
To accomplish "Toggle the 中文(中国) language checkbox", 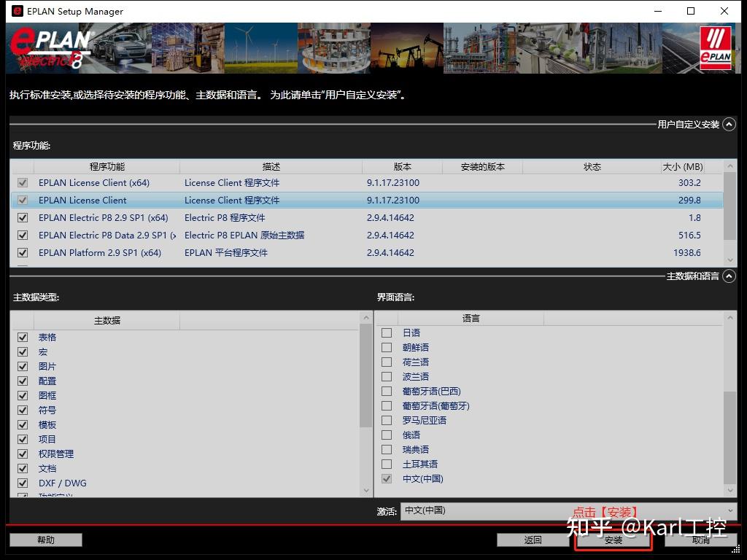I will coord(387,478).
